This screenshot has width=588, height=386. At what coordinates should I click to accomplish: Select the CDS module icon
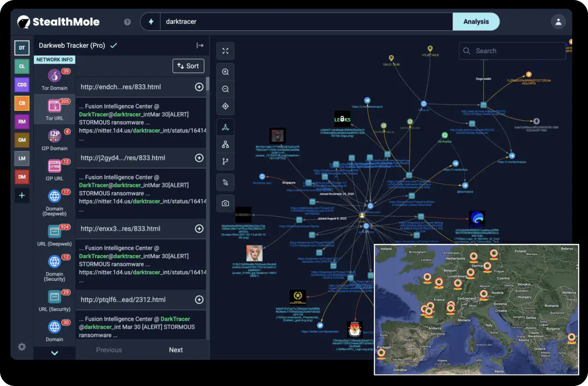point(22,85)
